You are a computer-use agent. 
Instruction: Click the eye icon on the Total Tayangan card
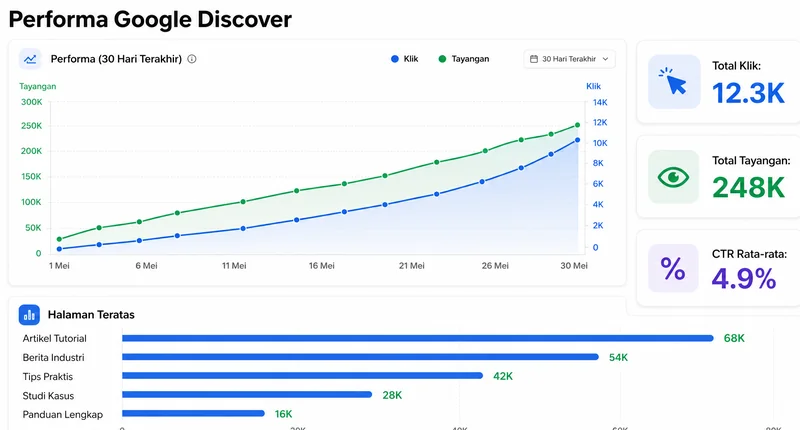click(673, 177)
